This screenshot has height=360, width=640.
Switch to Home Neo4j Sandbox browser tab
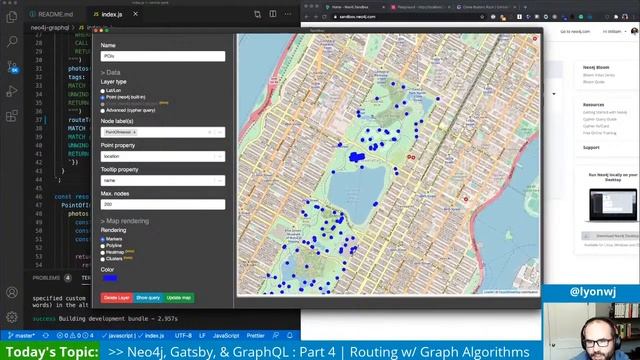point(354,7)
